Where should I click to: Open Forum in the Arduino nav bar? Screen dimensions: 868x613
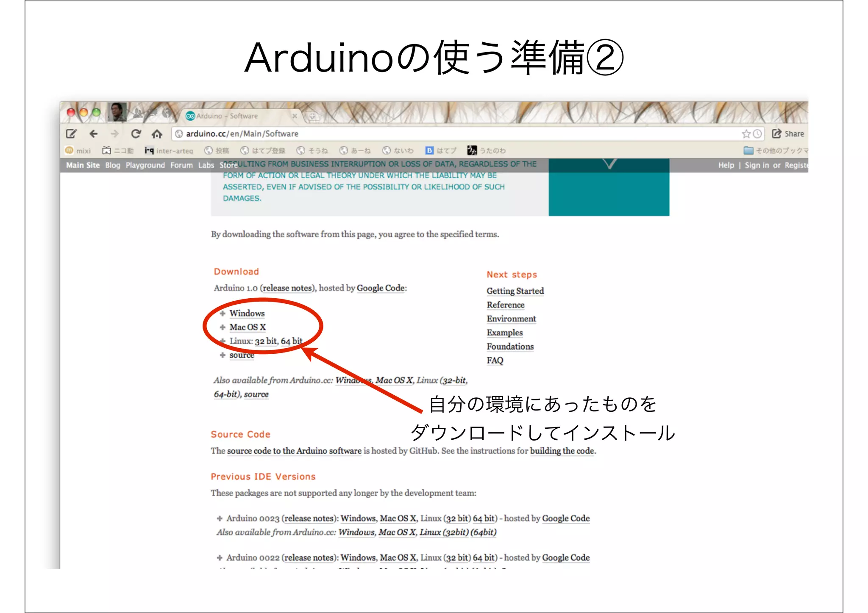point(181,165)
